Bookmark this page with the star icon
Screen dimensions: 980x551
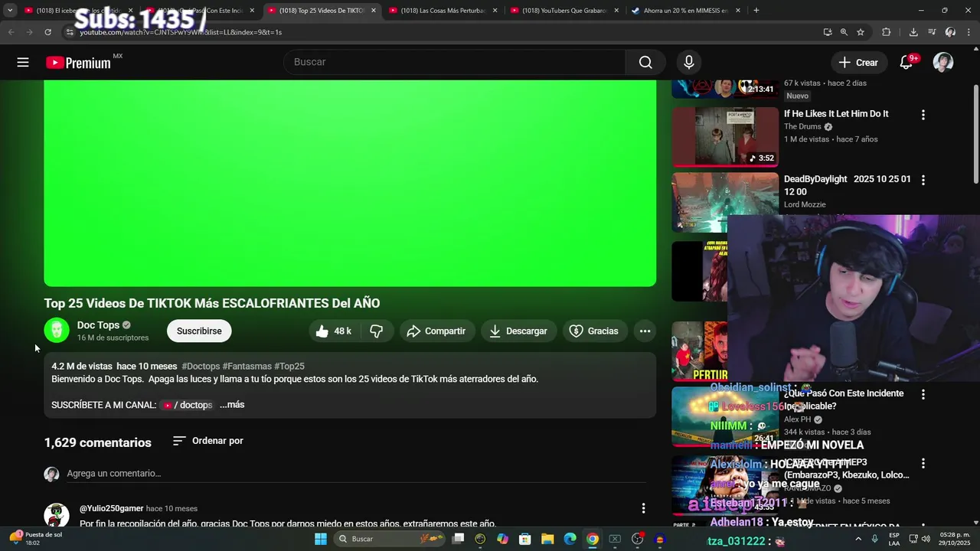click(861, 32)
